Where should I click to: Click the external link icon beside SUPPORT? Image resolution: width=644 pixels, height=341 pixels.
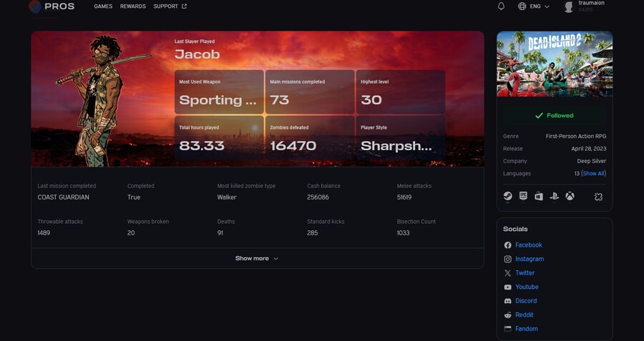(x=184, y=6)
